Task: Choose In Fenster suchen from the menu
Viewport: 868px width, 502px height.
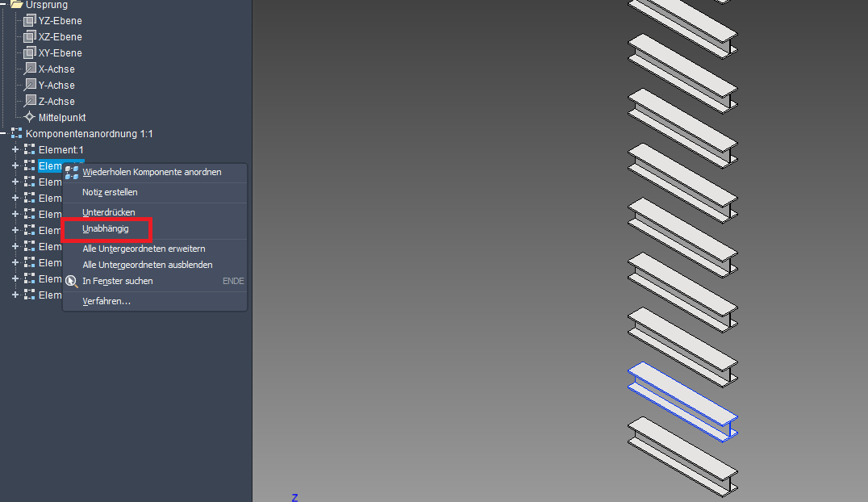Action: click(x=155, y=281)
